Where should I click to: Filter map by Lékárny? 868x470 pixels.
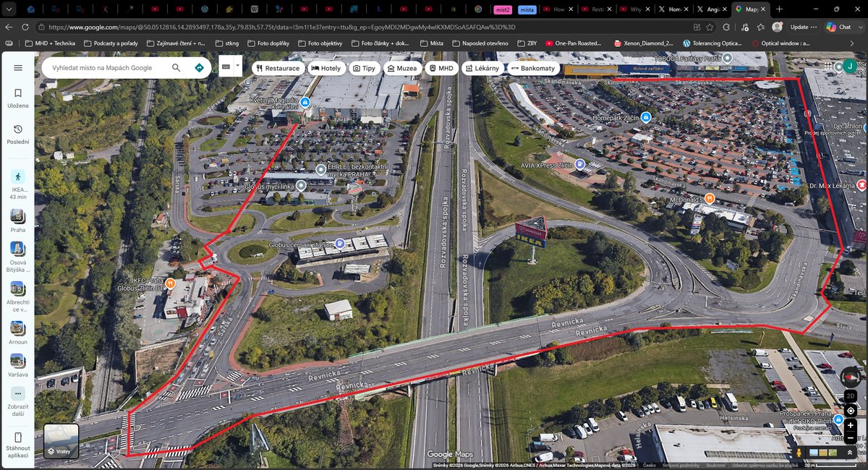[x=482, y=68]
